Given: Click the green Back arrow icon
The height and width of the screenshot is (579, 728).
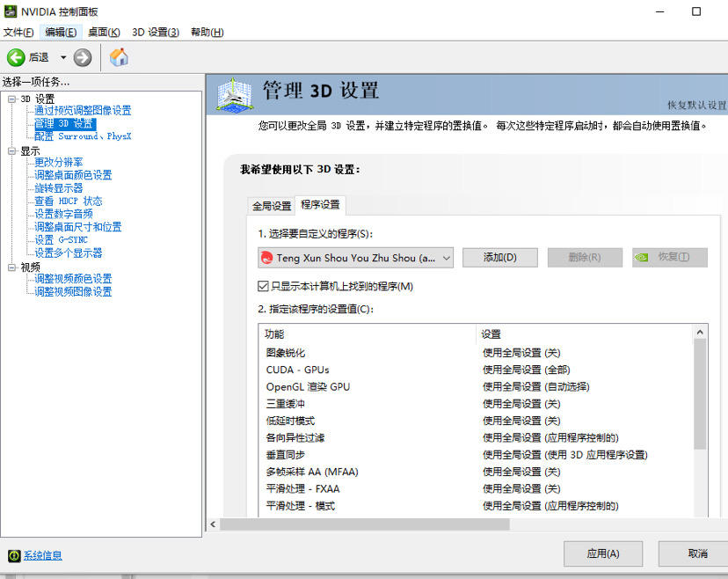Looking at the screenshot, I should (x=16, y=57).
